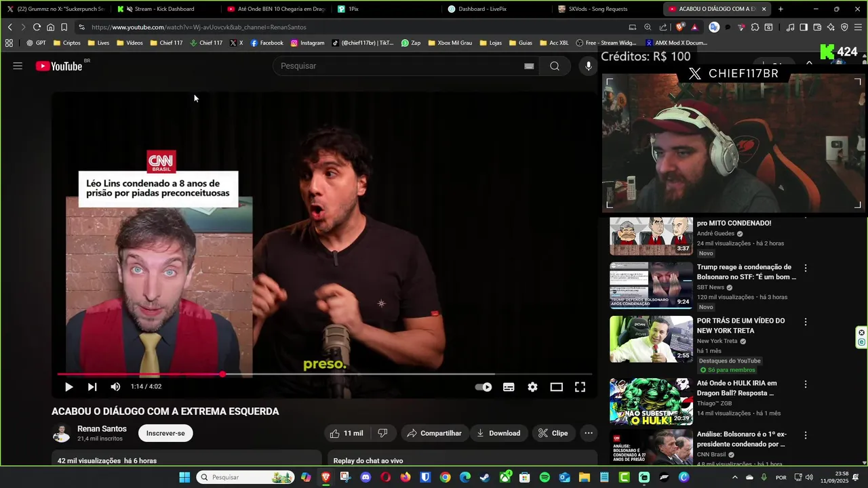Open options for Análise Bolsonaro video
This screenshot has width=868, height=488.
(806, 435)
